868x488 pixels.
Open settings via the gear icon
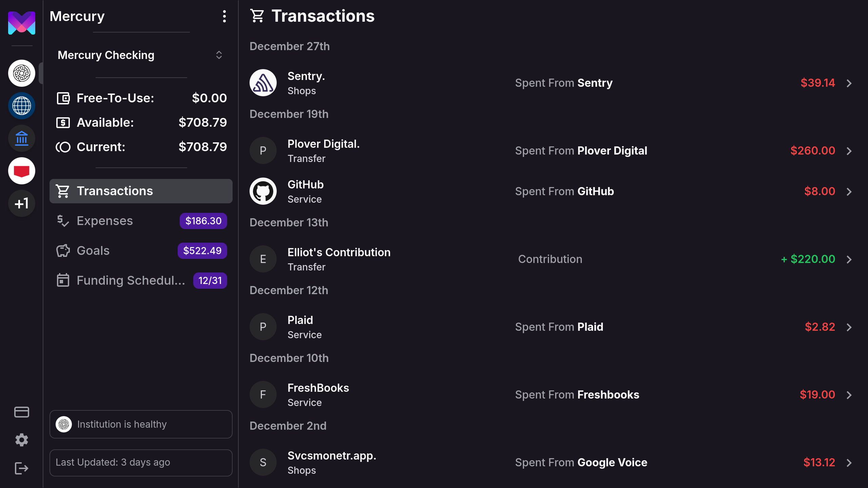21,440
